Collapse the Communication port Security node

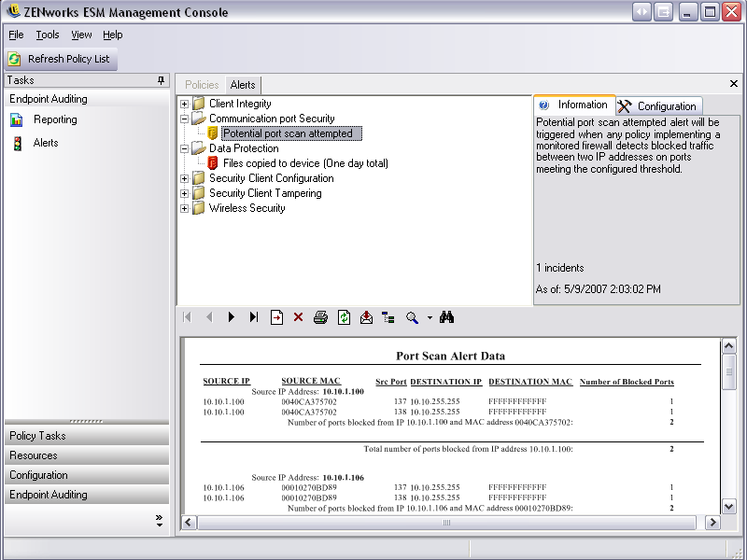click(x=184, y=119)
